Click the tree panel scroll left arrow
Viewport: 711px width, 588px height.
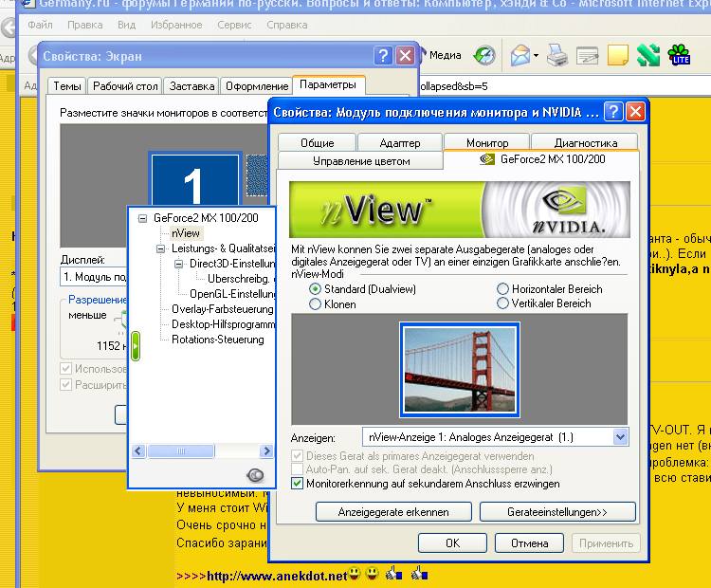tap(138, 451)
